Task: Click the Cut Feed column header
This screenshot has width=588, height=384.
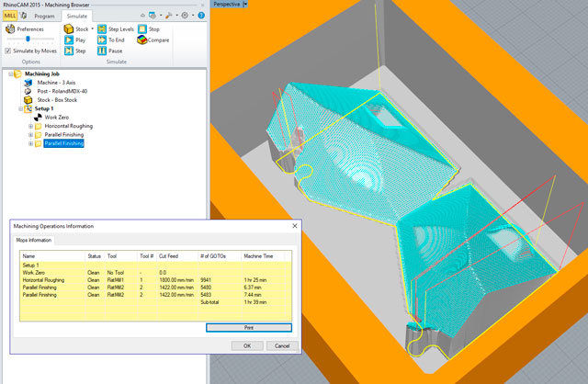Action: (177, 256)
